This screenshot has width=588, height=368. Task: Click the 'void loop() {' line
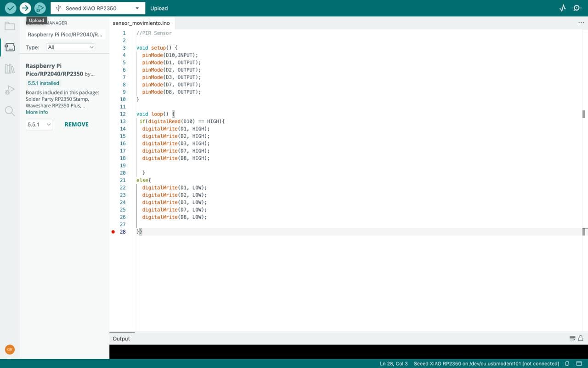(156, 114)
